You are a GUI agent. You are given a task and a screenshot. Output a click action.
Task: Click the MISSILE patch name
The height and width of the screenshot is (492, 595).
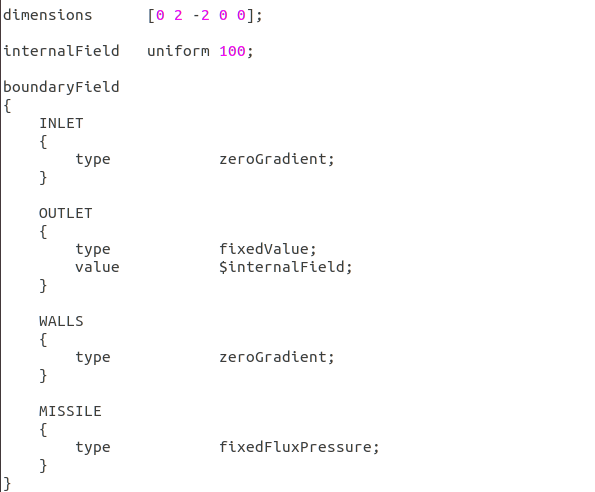coord(70,411)
